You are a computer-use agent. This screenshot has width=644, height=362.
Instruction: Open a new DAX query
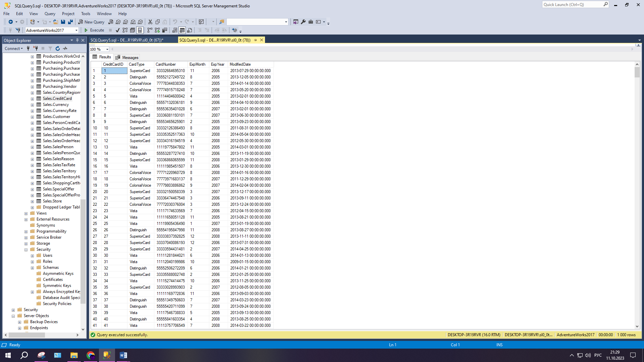(141, 22)
